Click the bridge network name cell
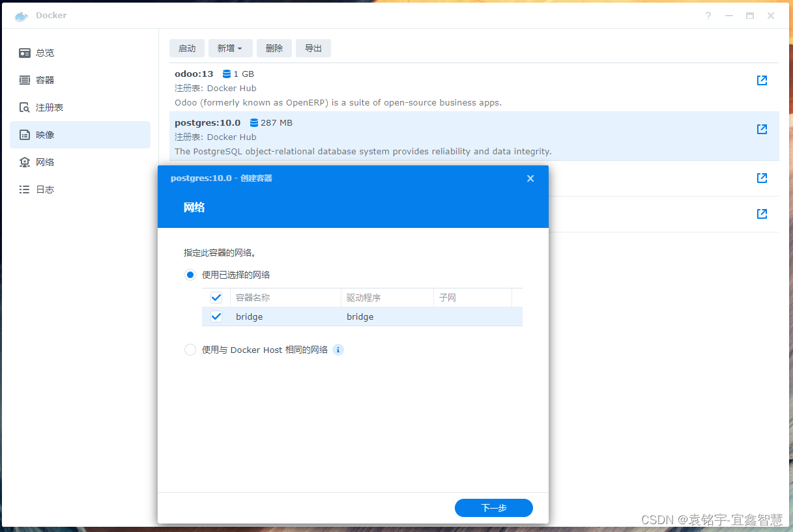Screen dimensions: 793x532 249,316
